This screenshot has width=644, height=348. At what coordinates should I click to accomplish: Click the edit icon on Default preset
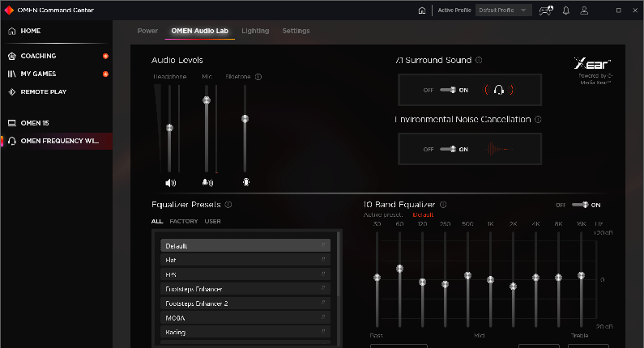click(323, 245)
